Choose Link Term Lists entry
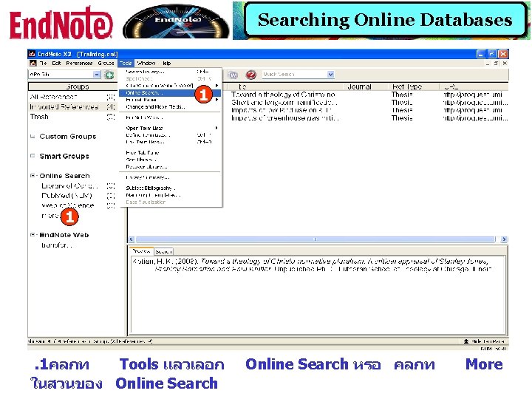The height and width of the screenshot is (399, 532). [x=170, y=142]
